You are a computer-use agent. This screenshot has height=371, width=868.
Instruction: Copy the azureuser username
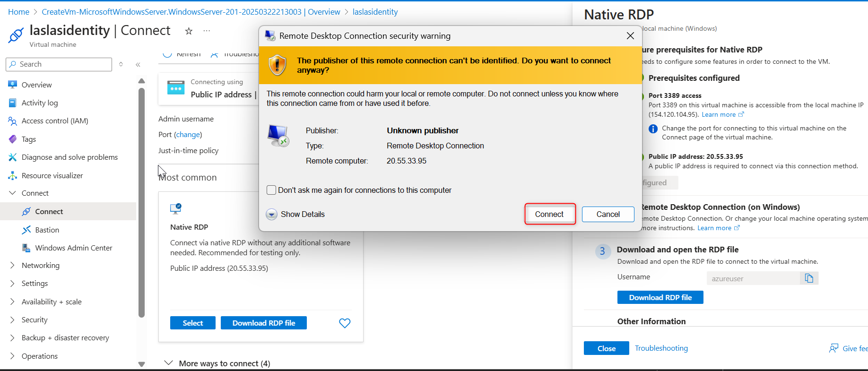pos(809,278)
